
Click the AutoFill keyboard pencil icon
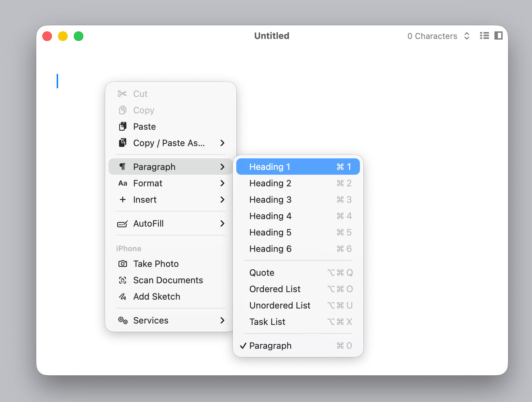tap(123, 224)
